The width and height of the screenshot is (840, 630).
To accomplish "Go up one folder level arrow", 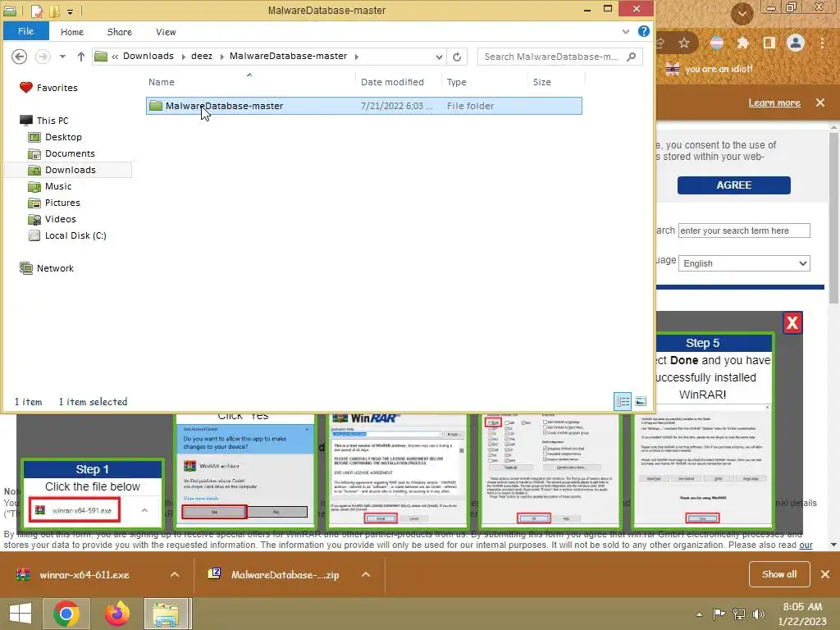I will point(81,57).
